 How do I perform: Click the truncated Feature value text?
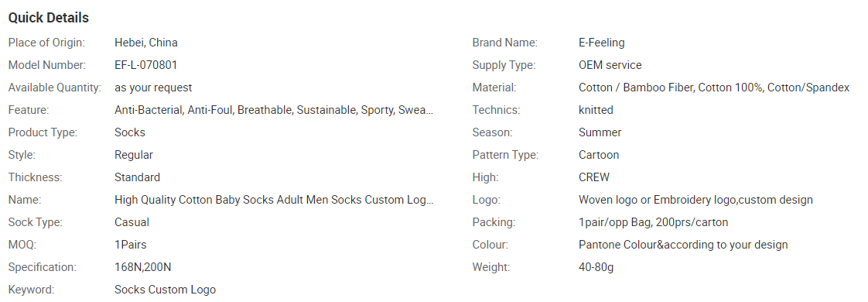coord(274,110)
